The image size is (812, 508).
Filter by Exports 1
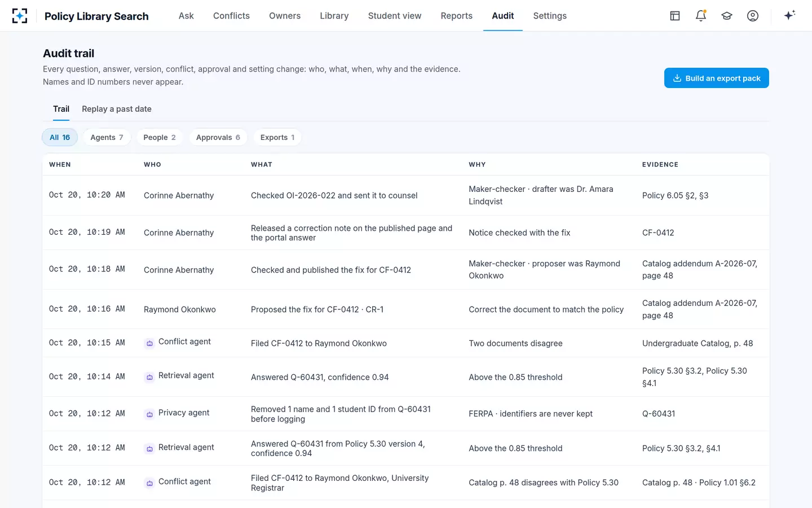pyautogui.click(x=277, y=137)
